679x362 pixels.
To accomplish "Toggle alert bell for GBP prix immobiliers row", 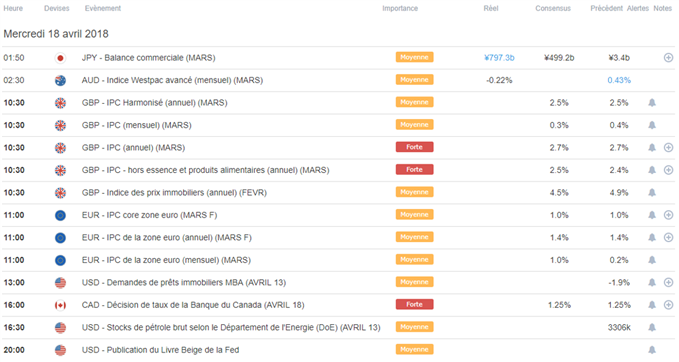I will tap(652, 193).
